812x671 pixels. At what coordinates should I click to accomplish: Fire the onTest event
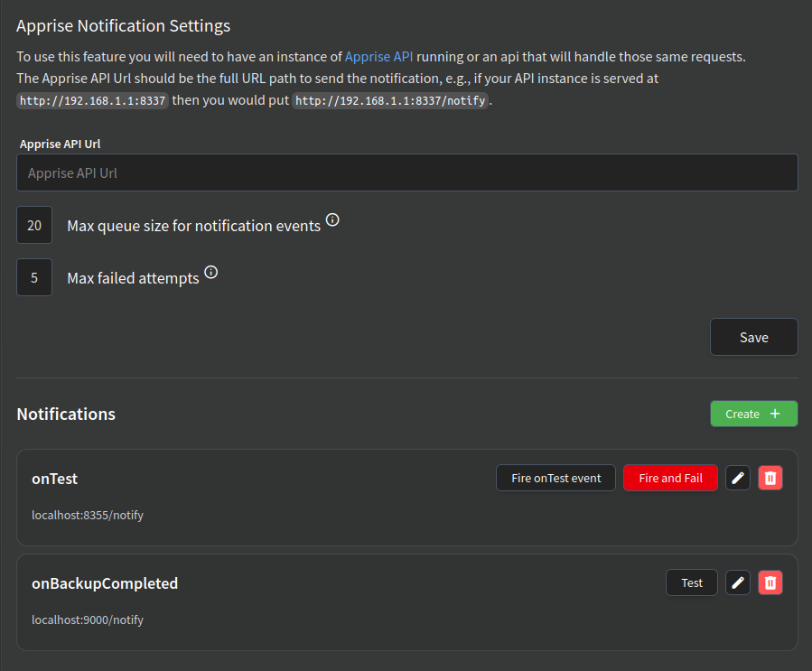click(555, 477)
